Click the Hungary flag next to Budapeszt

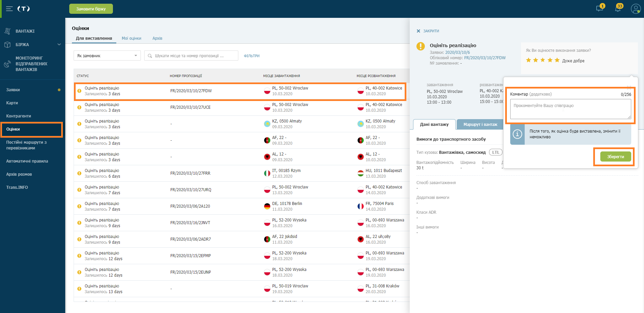tap(361, 173)
